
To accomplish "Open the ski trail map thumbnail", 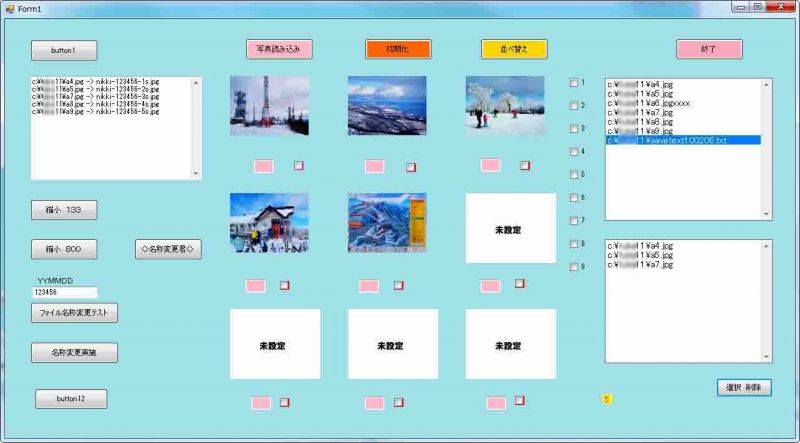I will (387, 223).
